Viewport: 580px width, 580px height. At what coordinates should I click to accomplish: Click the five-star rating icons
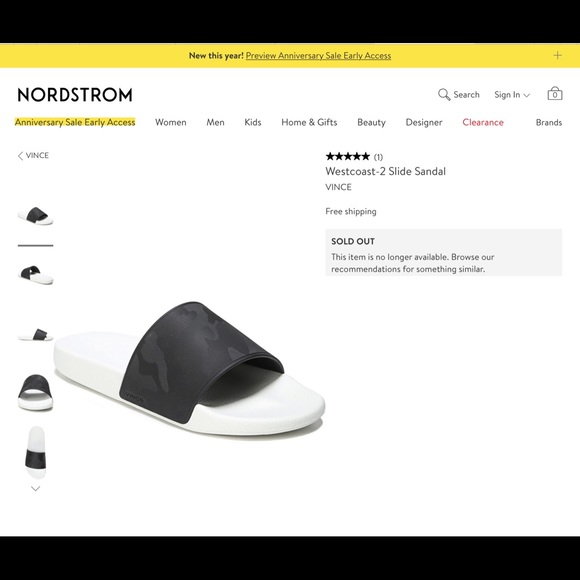pos(347,156)
